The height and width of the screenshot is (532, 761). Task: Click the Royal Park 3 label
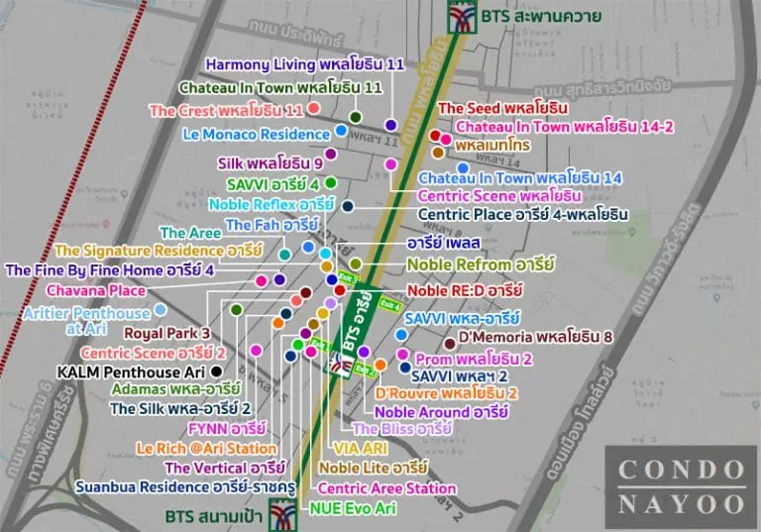(x=166, y=333)
